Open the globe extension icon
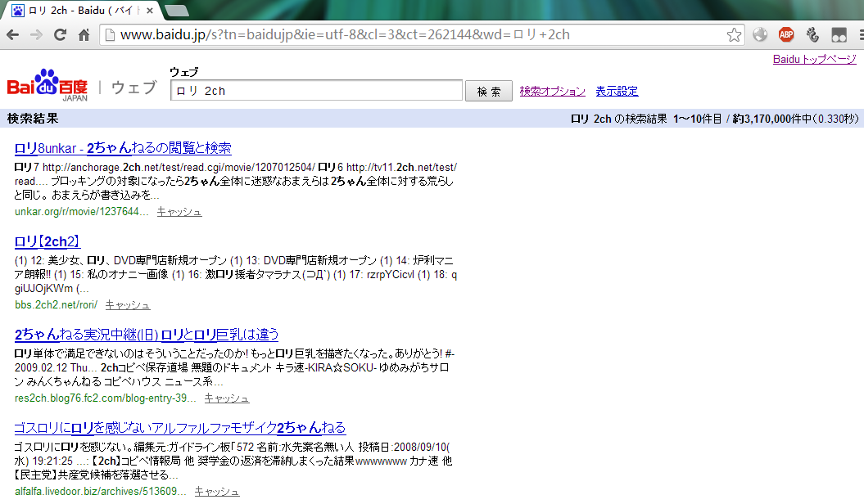The image size is (864, 504). (x=760, y=35)
